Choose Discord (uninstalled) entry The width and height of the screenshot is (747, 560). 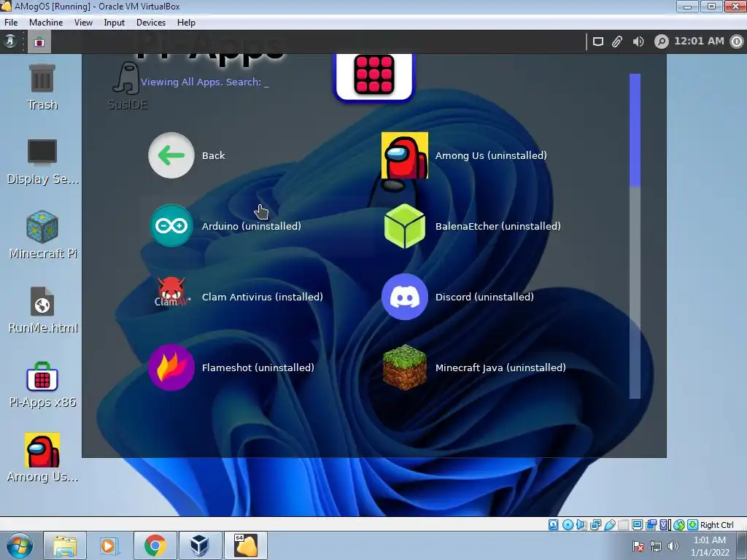point(484,297)
